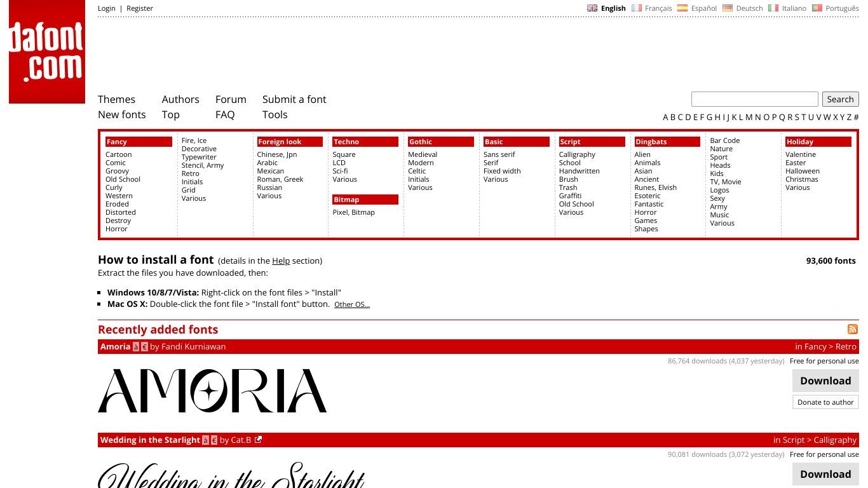
Task: Click the euro symbol icon beside Amoria
Action: [144, 347]
